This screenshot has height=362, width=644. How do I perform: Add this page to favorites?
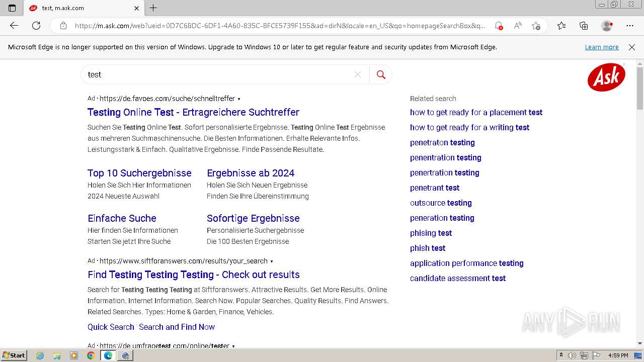click(x=536, y=26)
